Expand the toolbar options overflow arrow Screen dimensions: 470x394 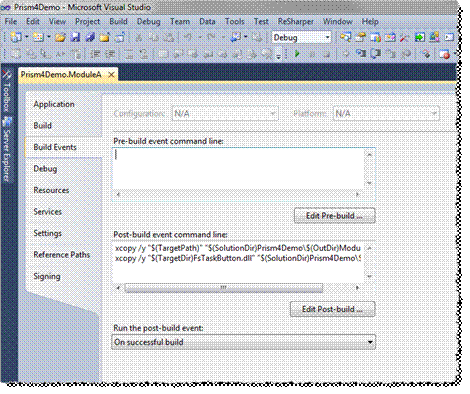tap(279, 55)
